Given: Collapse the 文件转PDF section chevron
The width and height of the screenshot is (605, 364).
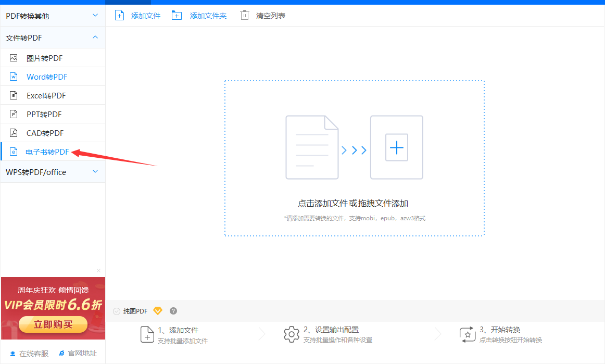Looking at the screenshot, I should [95, 37].
